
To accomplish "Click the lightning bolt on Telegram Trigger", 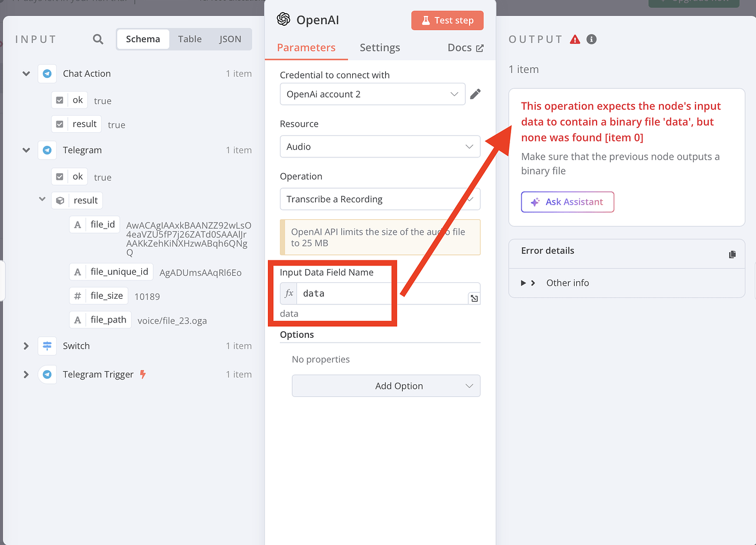I will pyautogui.click(x=142, y=374).
